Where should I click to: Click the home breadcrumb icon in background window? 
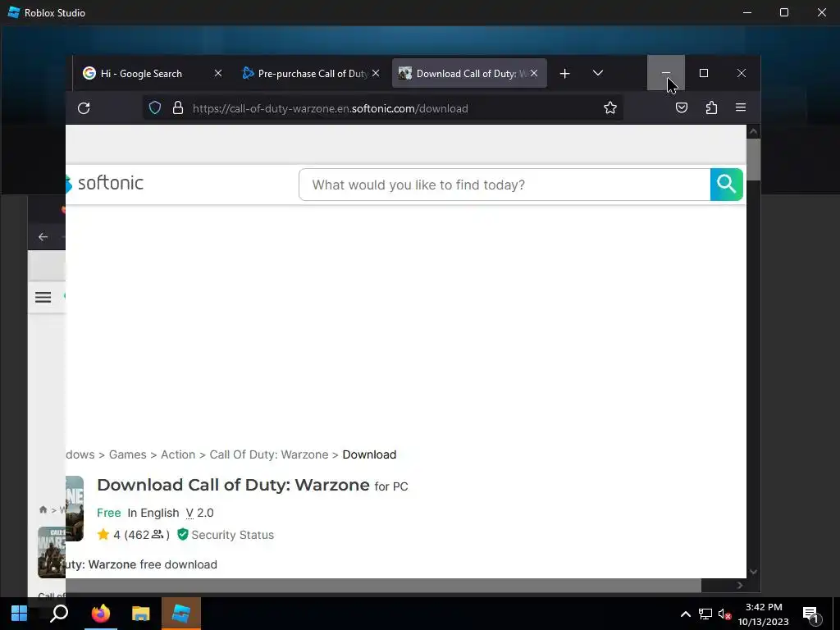click(x=43, y=509)
